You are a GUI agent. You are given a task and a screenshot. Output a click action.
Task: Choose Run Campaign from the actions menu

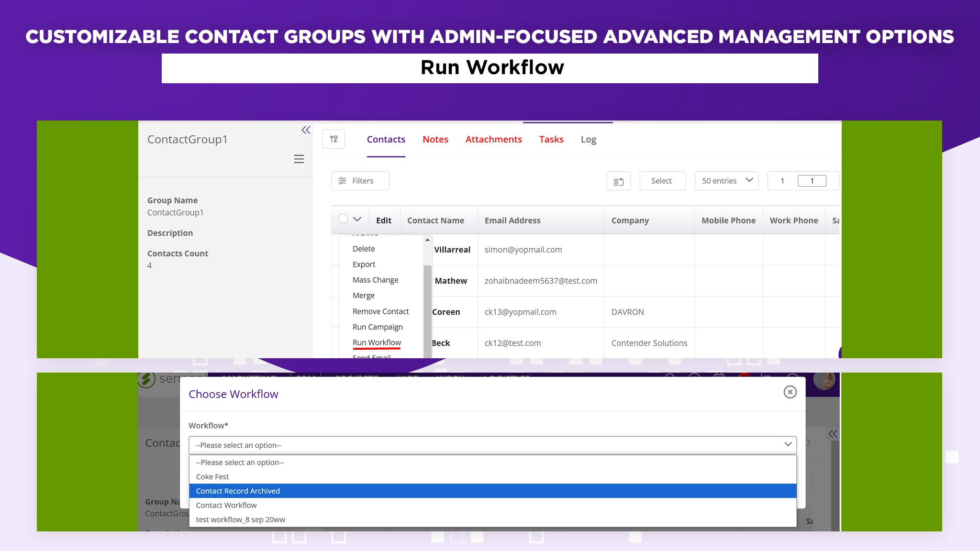pyautogui.click(x=378, y=327)
